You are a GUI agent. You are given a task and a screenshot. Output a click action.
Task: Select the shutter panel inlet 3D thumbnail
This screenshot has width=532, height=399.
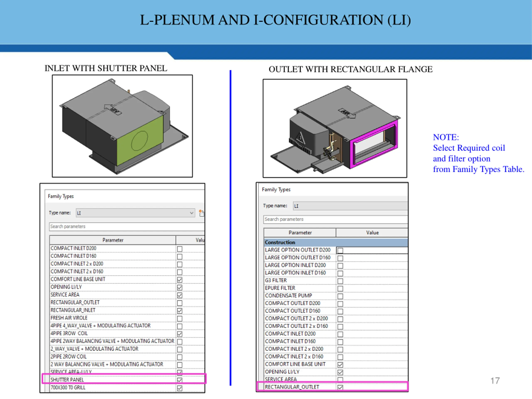pos(122,126)
